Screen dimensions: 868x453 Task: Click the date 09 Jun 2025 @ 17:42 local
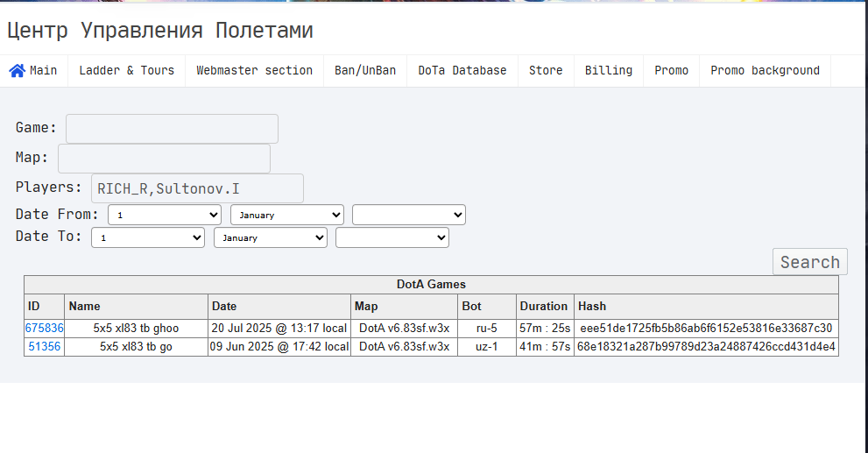[279, 347]
